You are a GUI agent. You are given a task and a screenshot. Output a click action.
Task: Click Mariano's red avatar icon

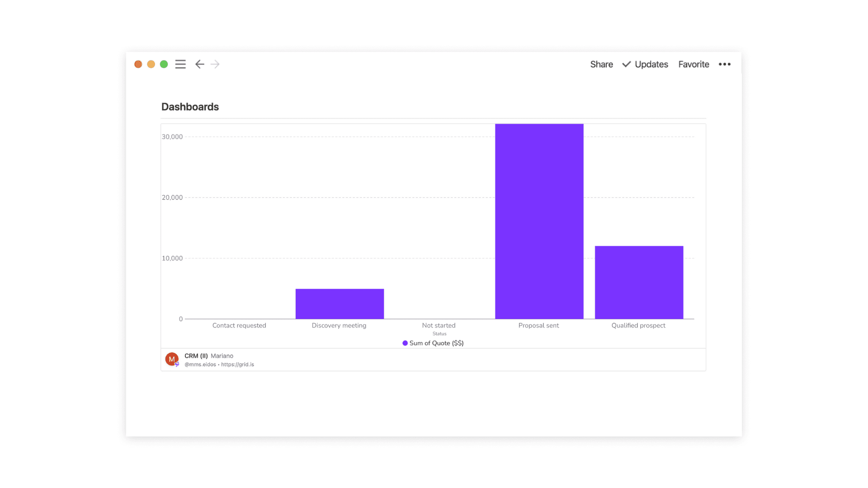[x=172, y=359]
